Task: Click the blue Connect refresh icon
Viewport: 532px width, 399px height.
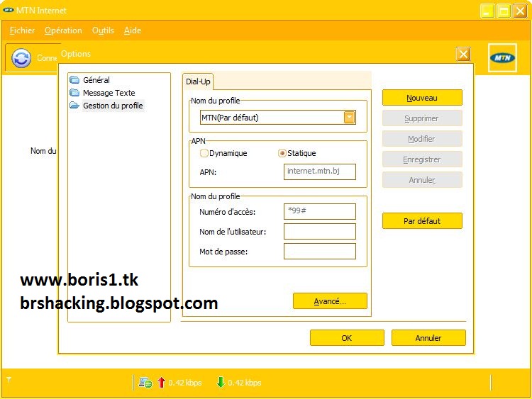Action: pos(21,58)
